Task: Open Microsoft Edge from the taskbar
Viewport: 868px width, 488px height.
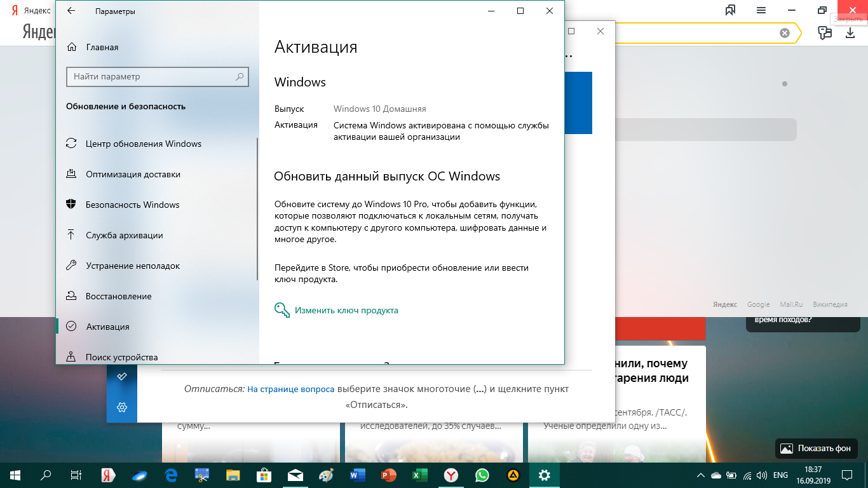Action: [171, 475]
